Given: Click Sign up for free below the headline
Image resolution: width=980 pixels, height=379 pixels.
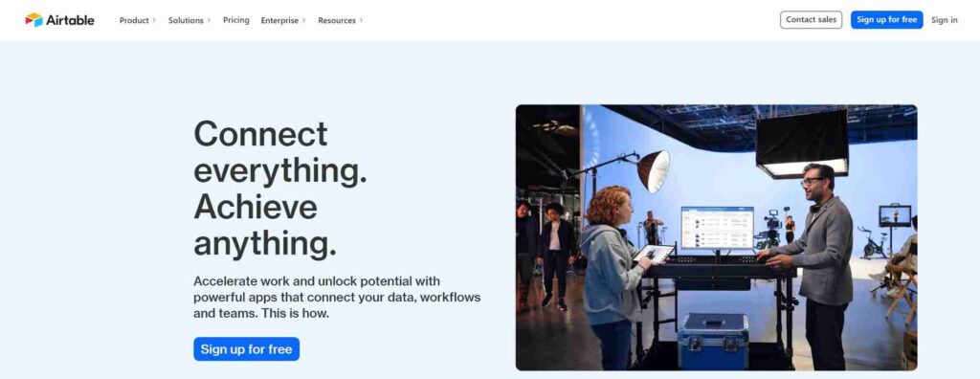Looking at the screenshot, I should pyautogui.click(x=246, y=349).
